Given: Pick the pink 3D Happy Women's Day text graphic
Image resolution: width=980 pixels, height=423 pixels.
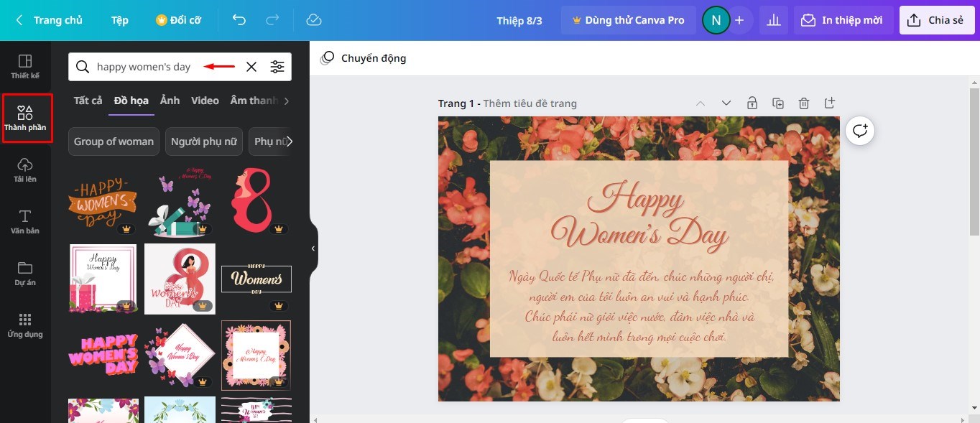Looking at the screenshot, I should [103, 355].
